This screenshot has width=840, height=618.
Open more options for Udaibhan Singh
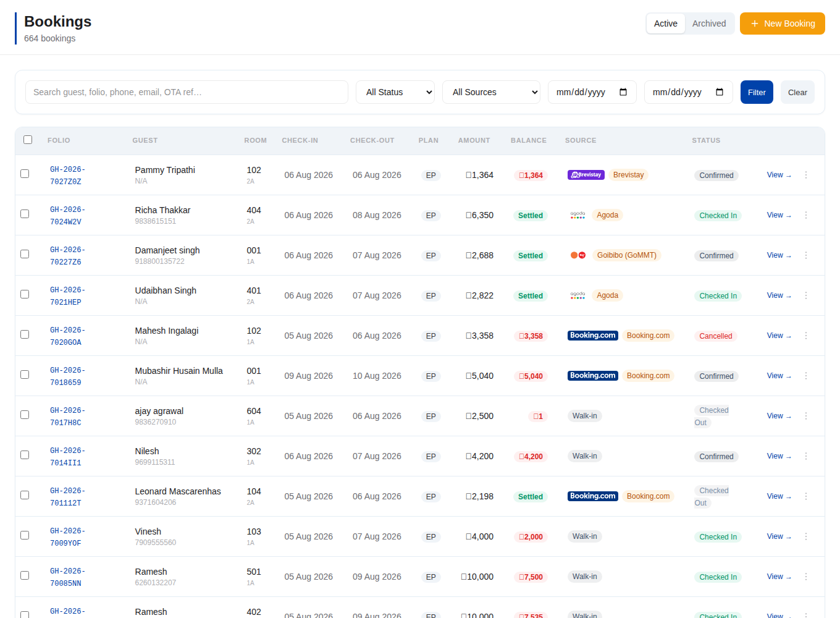806,295
